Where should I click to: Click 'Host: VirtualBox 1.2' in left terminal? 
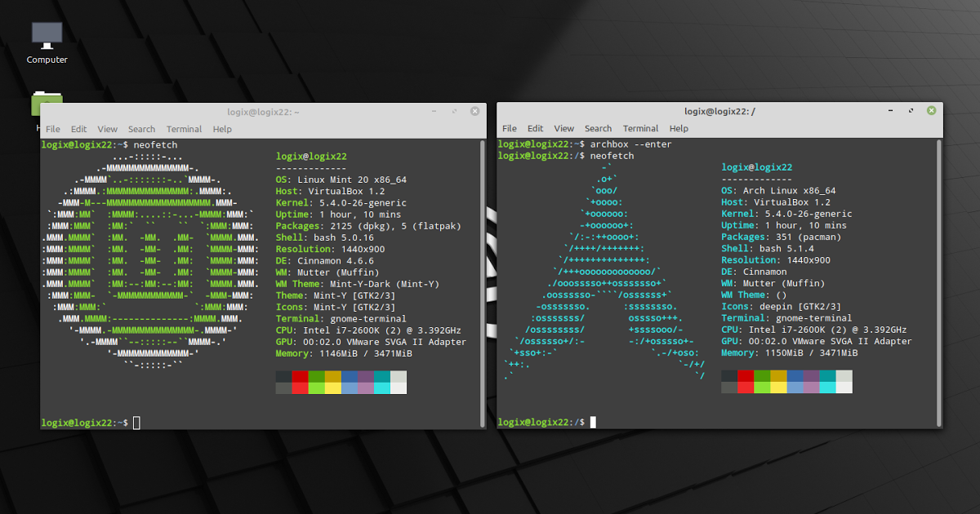pos(330,191)
